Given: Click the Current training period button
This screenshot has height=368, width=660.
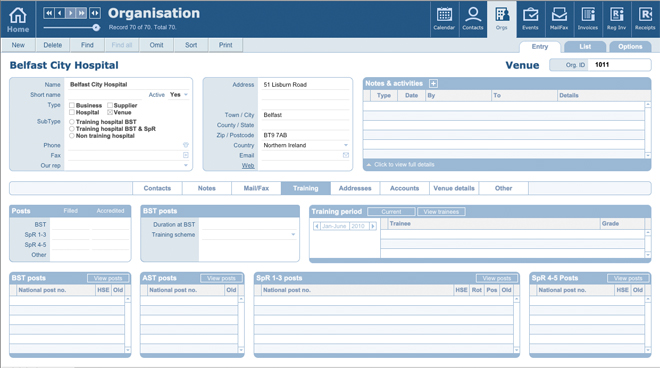Looking at the screenshot, I should tap(391, 212).
